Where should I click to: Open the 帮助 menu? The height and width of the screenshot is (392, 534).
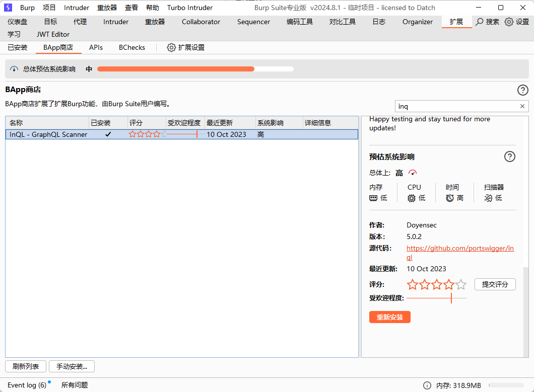coord(152,8)
